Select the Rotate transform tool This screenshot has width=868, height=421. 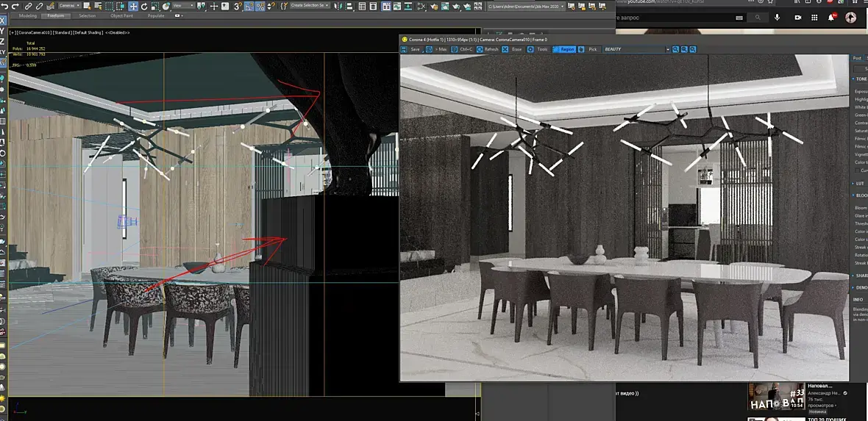click(x=145, y=6)
